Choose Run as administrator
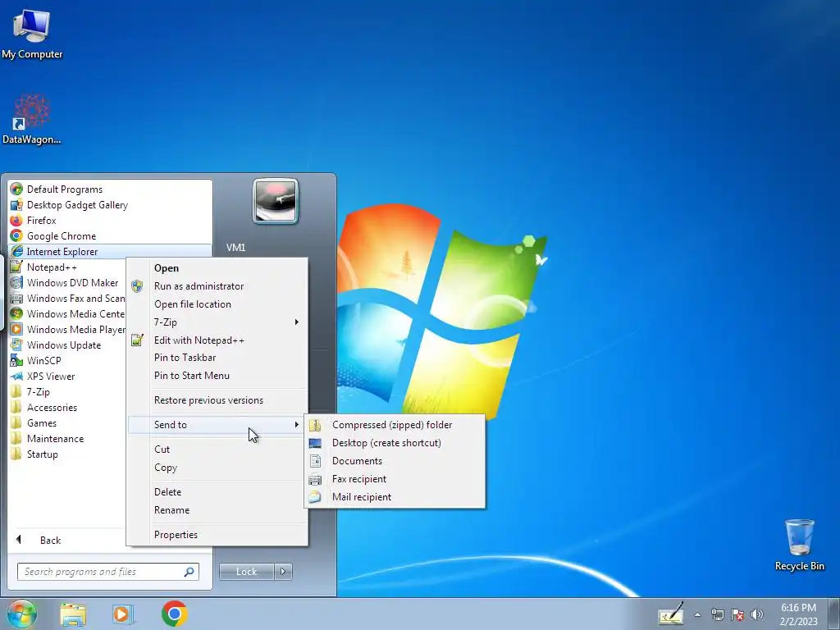The width and height of the screenshot is (840, 630). (x=217, y=286)
